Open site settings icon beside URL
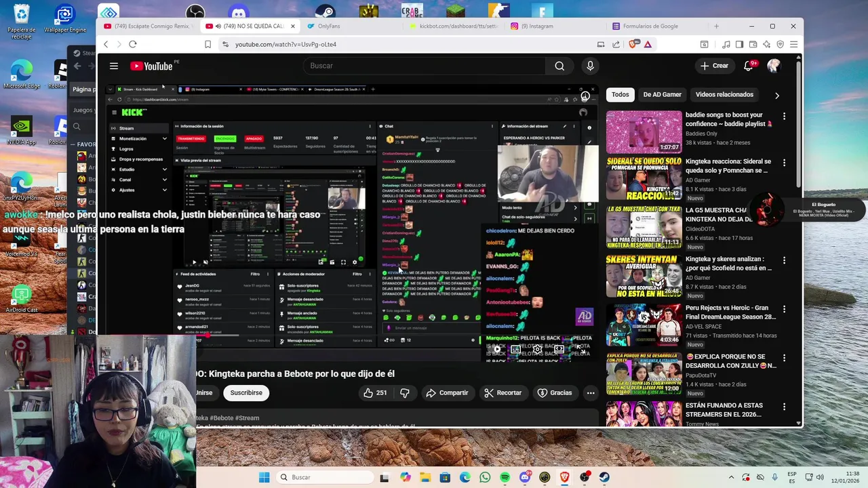This screenshot has width=868, height=488. coord(225,44)
